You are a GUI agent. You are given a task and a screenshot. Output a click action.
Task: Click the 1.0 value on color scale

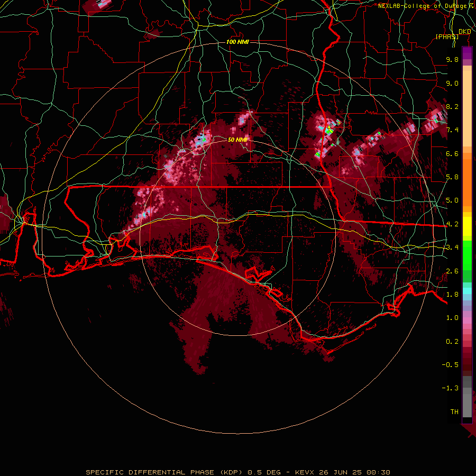452,318
